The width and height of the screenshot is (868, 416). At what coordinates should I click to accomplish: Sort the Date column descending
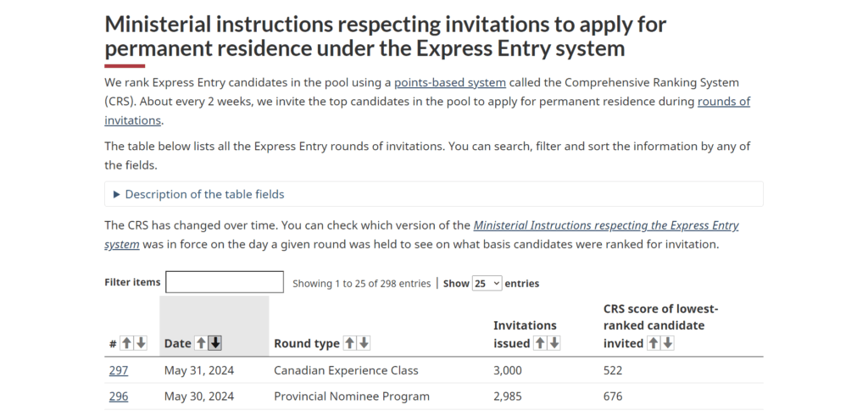[215, 343]
